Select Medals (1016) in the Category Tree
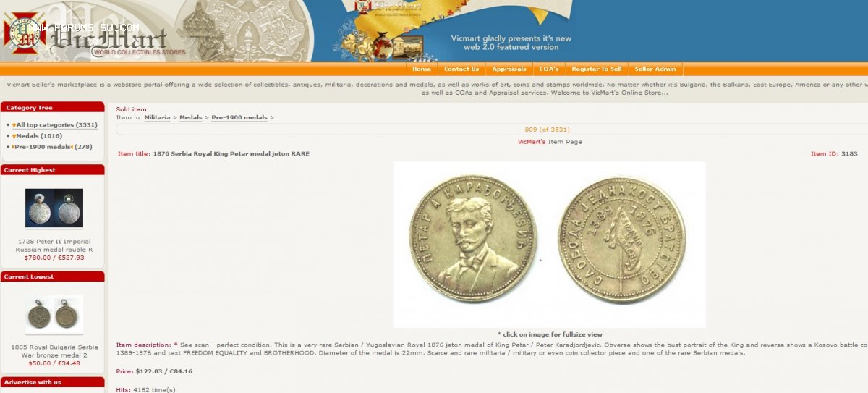This screenshot has width=868, height=393. (39, 136)
